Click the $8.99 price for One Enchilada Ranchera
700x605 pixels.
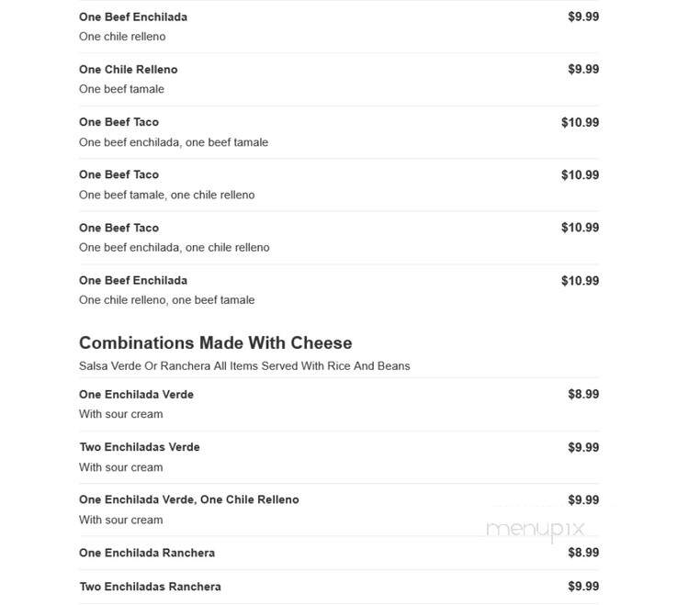(x=583, y=553)
